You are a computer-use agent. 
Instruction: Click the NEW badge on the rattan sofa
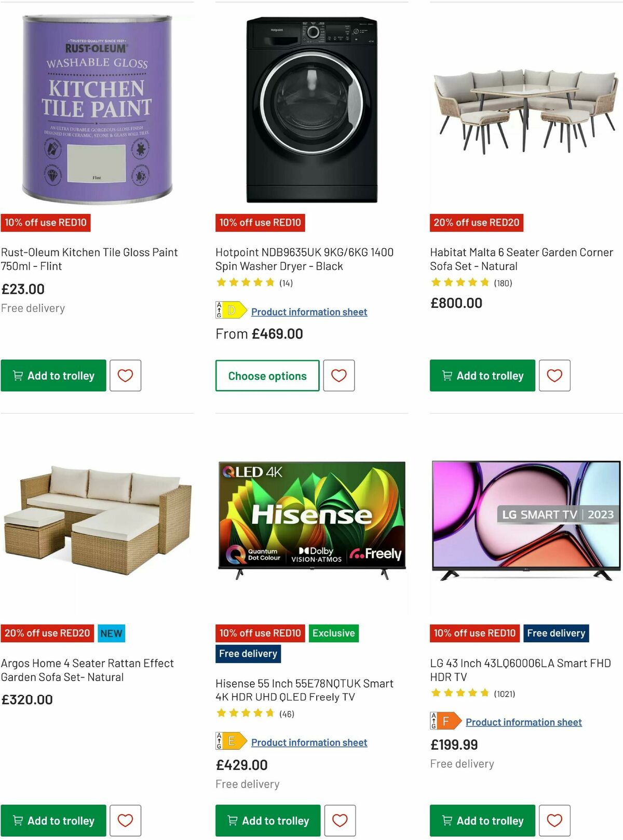(x=111, y=633)
